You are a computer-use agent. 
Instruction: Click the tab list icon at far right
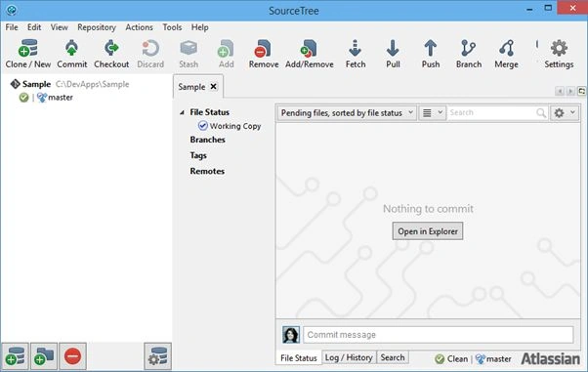point(581,91)
